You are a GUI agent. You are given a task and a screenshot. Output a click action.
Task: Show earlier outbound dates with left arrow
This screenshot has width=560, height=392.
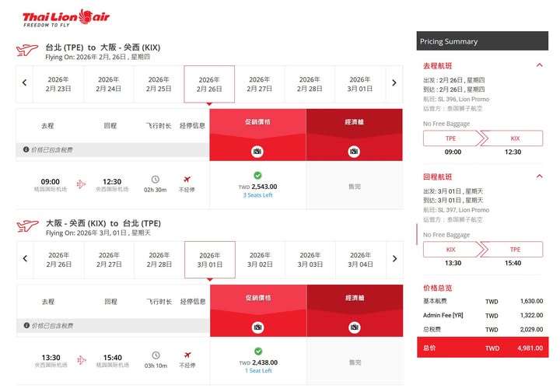tap(24, 83)
